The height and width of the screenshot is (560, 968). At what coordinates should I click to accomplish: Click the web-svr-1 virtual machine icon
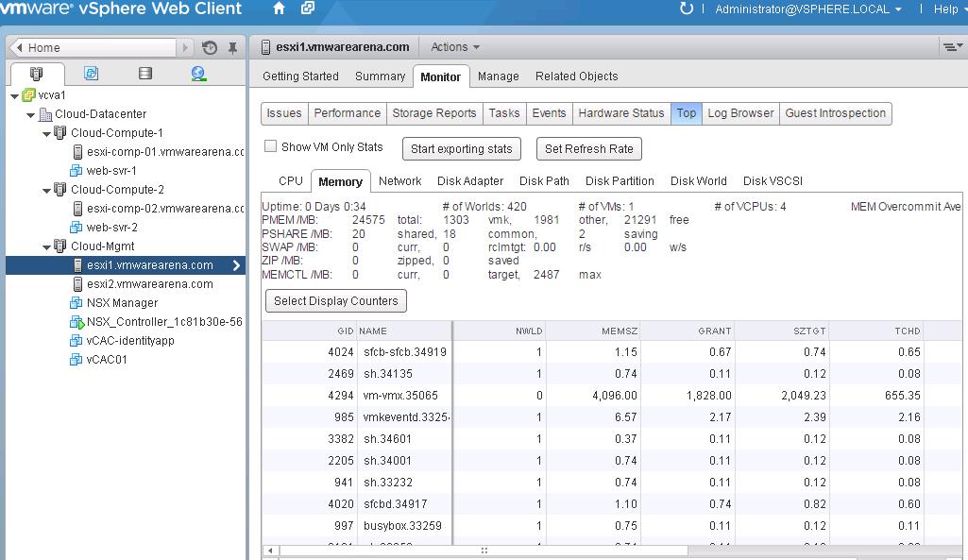click(76, 170)
